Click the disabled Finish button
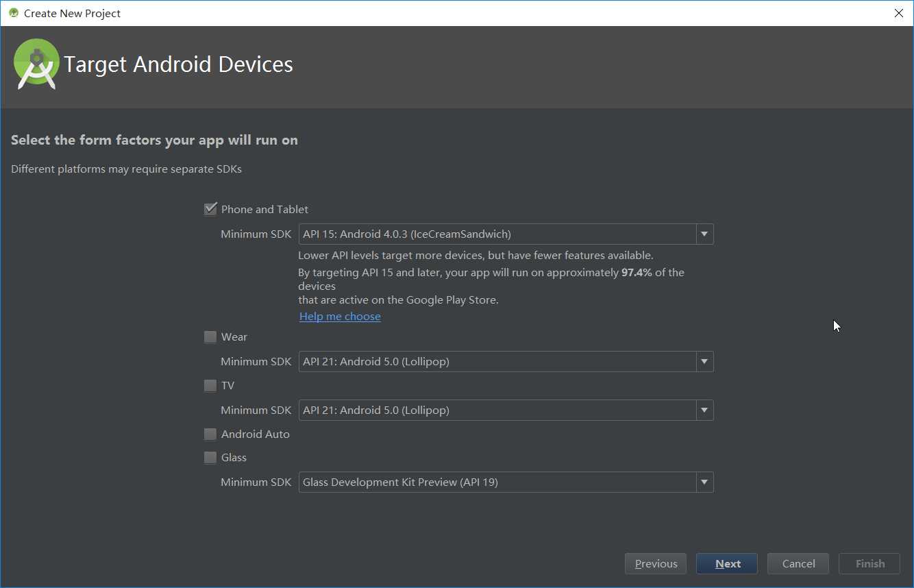 coord(869,564)
